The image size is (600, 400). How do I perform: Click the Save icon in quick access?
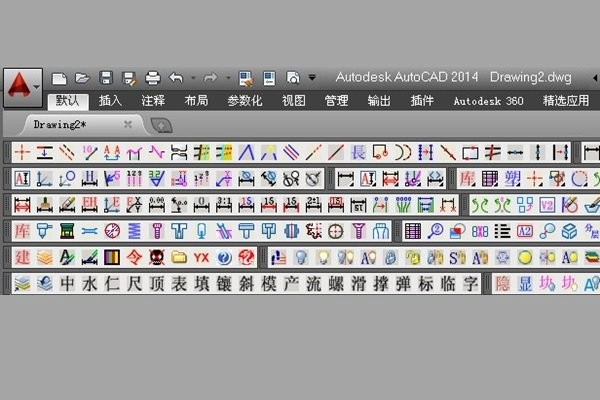point(105,77)
